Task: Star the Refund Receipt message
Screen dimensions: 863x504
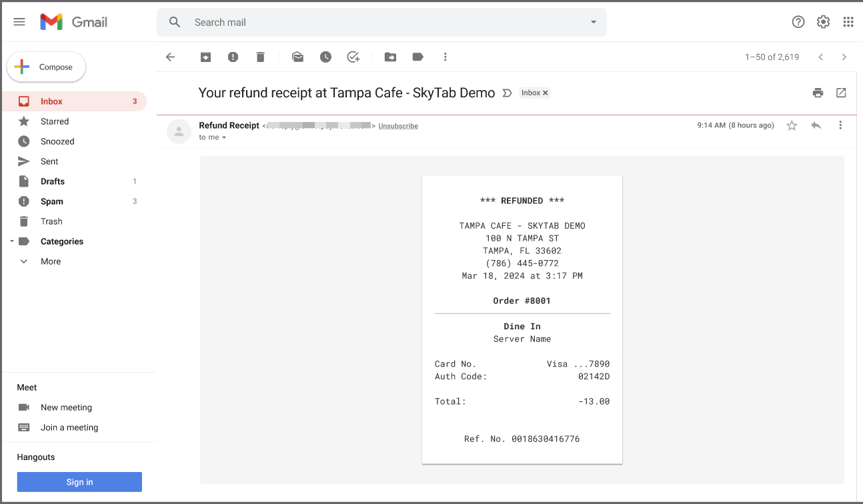Action: coord(792,125)
